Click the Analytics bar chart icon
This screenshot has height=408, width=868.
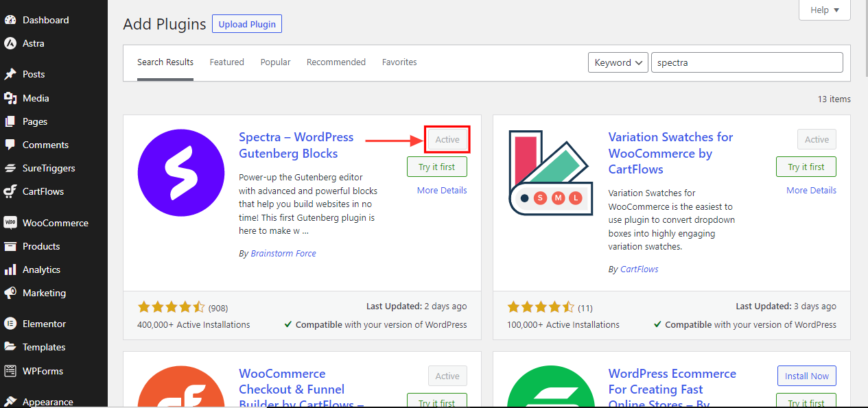pos(10,269)
